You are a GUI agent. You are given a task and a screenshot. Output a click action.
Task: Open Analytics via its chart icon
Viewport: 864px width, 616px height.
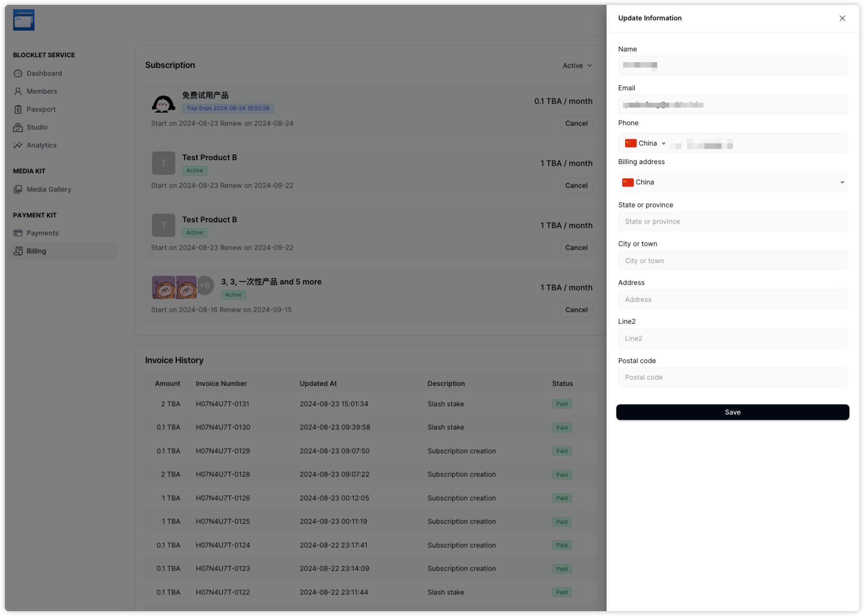(18, 145)
